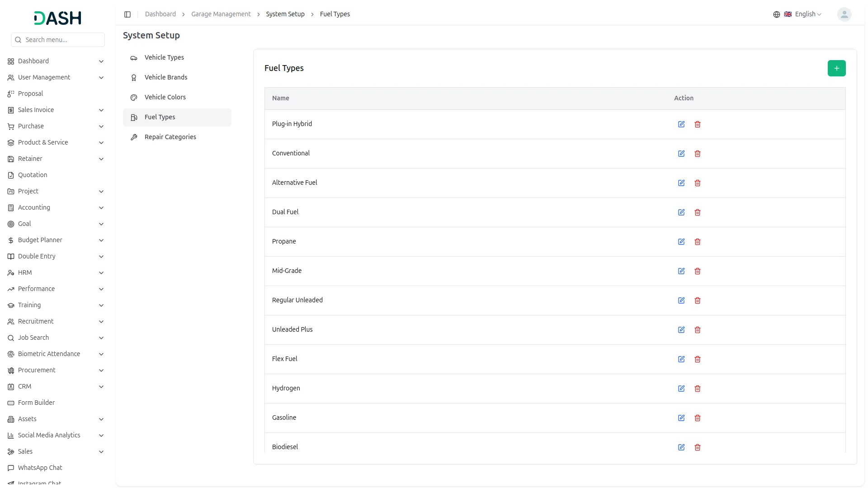
Task: Delete the Gasoline fuel type
Action: [x=698, y=418]
